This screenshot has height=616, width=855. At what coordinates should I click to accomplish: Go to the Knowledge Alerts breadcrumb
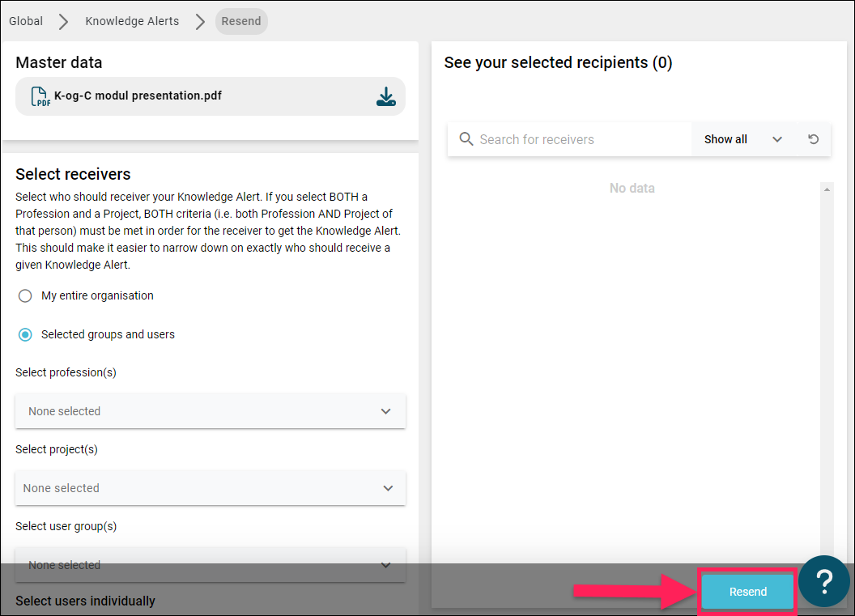point(132,21)
